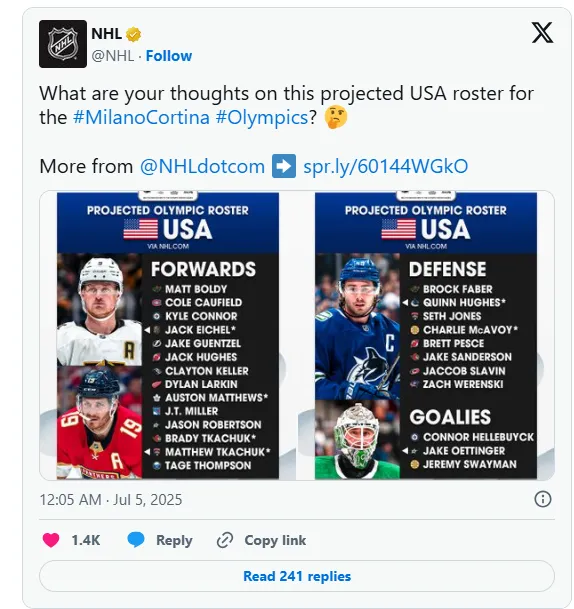View the Forwards roster image

168,335
